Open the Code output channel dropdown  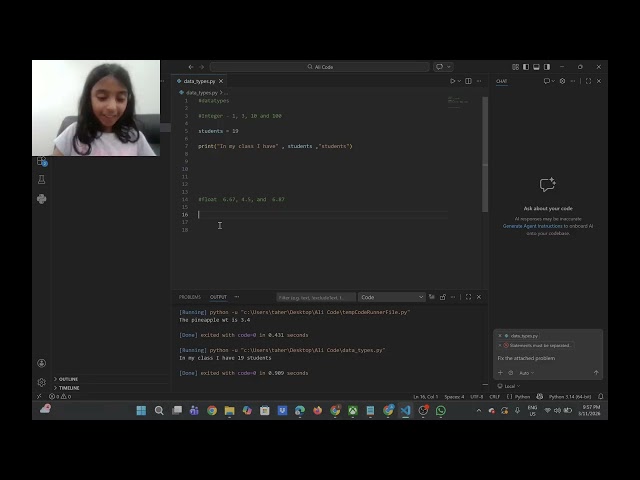391,298
